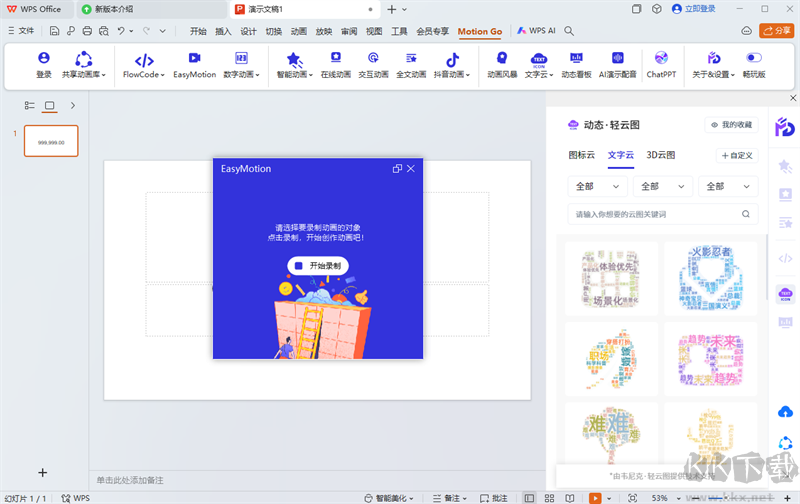The width and height of the screenshot is (800, 504).
Task: Click the search icon in cloud keyword box
Action: pyautogui.click(x=746, y=214)
